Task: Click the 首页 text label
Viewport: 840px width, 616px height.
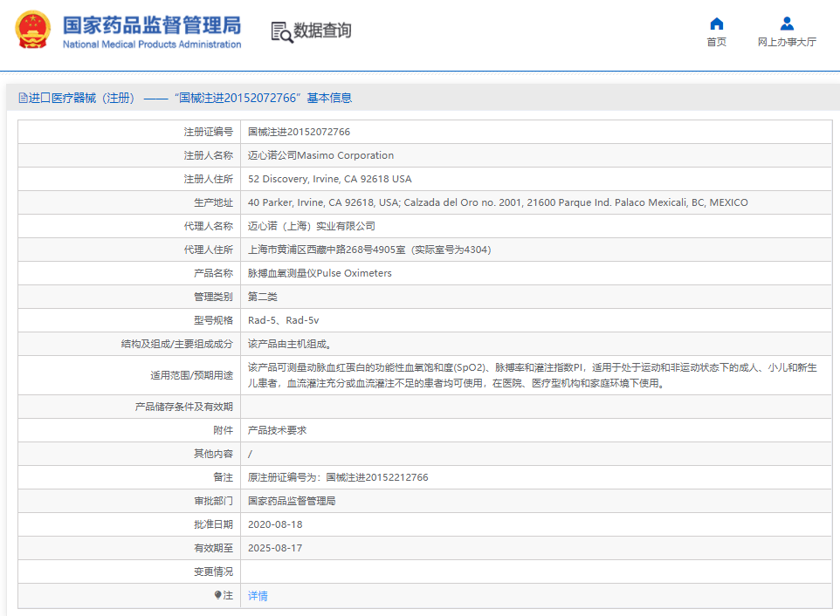Action: 716,42
